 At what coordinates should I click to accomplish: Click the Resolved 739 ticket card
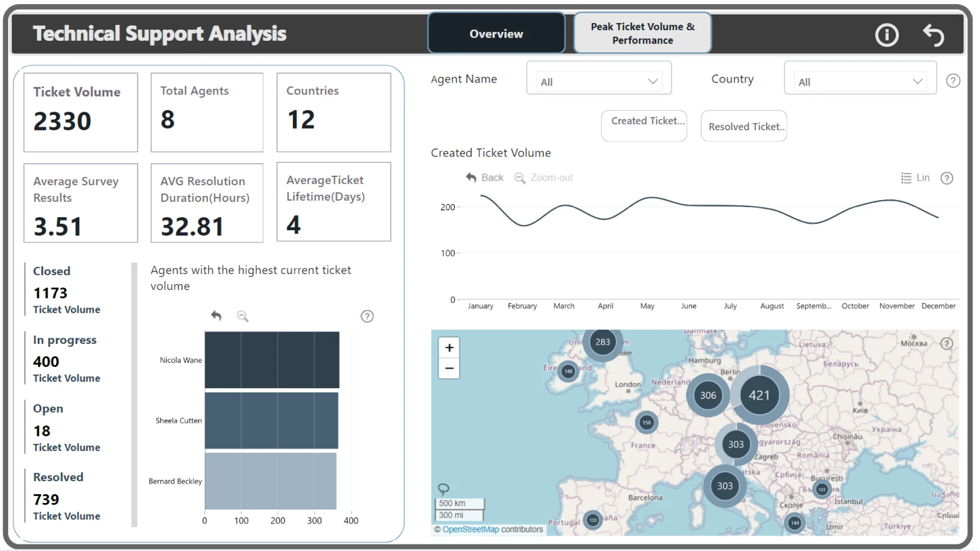tap(77, 496)
